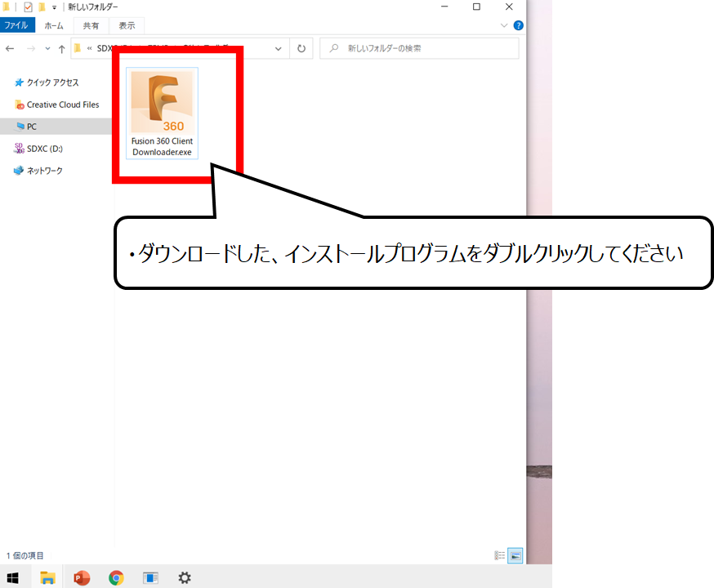This screenshot has width=714, height=588.
Task: Expand the address bar history dropdown
Action: point(279,49)
